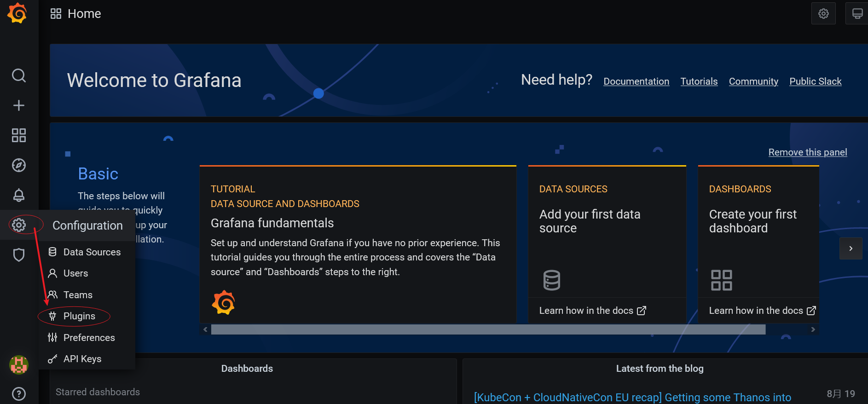Click the cycle view mode monitor icon
868x404 pixels.
(857, 14)
